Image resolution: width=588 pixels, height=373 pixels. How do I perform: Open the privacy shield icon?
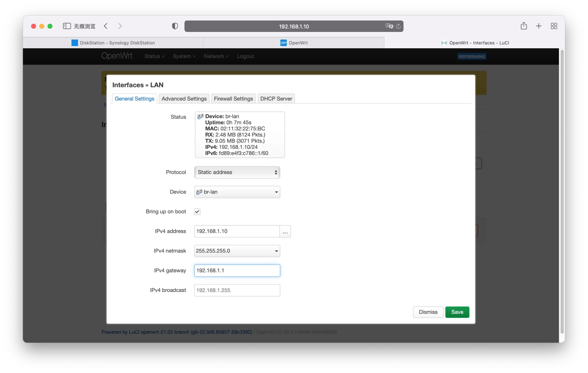pos(175,26)
